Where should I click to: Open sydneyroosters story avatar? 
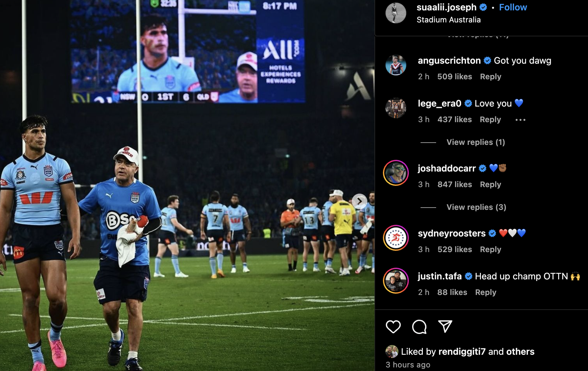click(396, 238)
